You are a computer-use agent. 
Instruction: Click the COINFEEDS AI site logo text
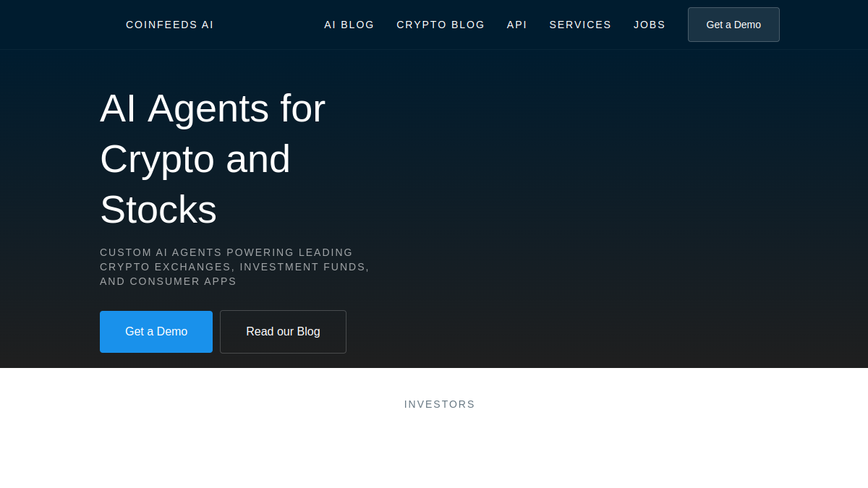[x=170, y=25]
